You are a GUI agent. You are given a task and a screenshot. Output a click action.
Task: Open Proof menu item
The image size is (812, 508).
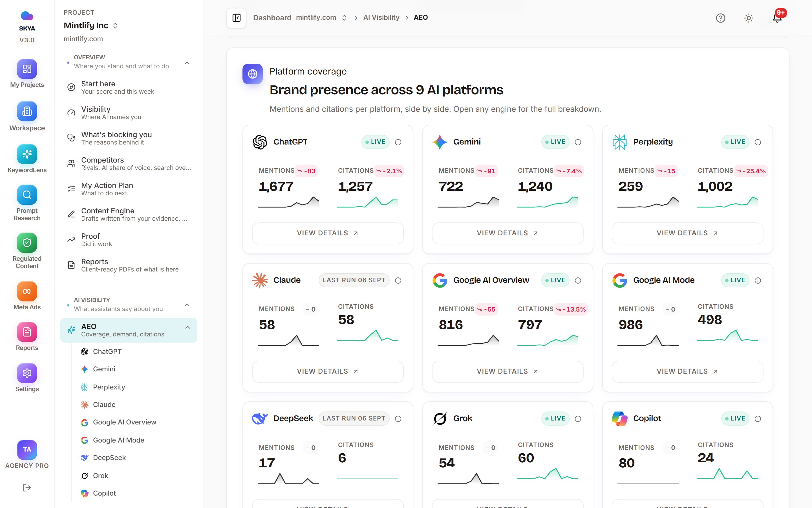click(x=129, y=240)
